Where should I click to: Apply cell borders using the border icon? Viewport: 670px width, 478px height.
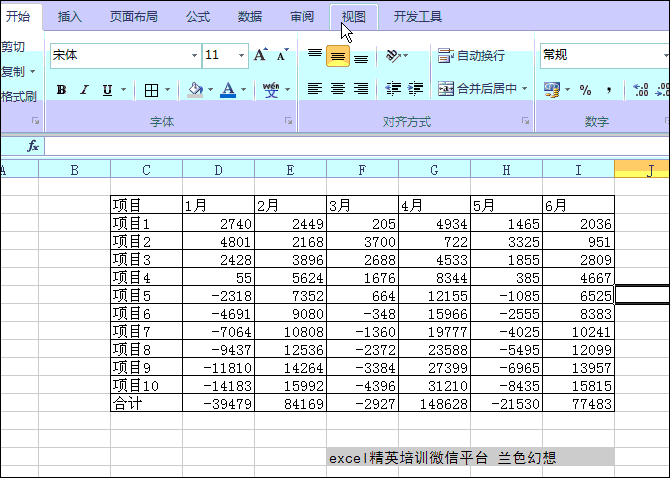(151, 90)
